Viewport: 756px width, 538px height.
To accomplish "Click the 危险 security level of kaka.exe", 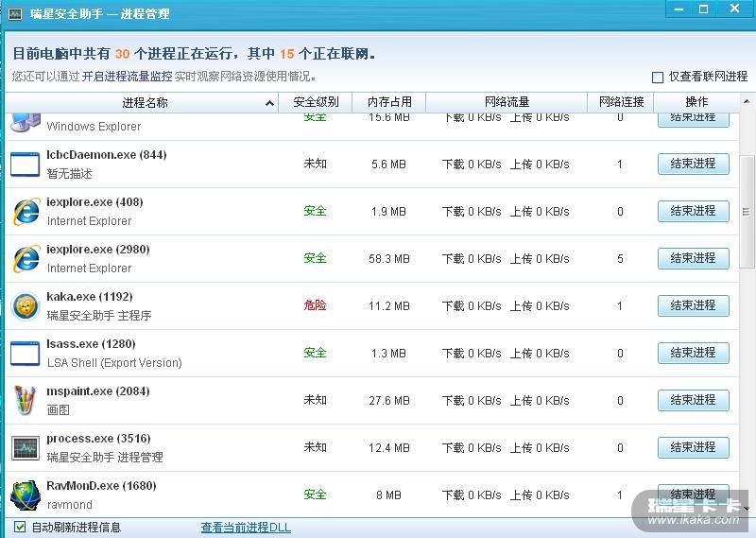I will (315, 305).
